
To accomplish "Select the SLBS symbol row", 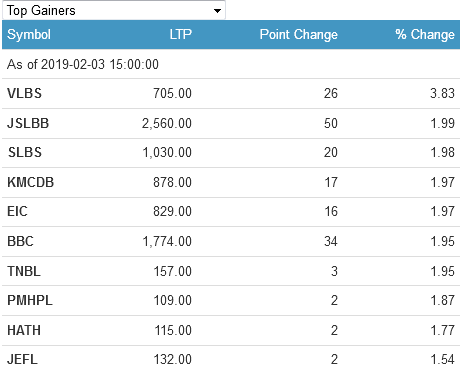I will [x=231, y=153].
